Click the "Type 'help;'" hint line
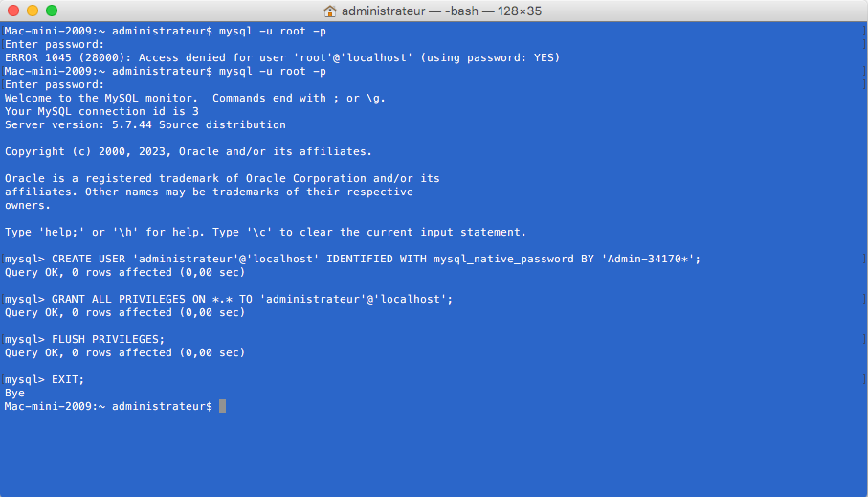The width and height of the screenshot is (868, 497). click(x=266, y=232)
